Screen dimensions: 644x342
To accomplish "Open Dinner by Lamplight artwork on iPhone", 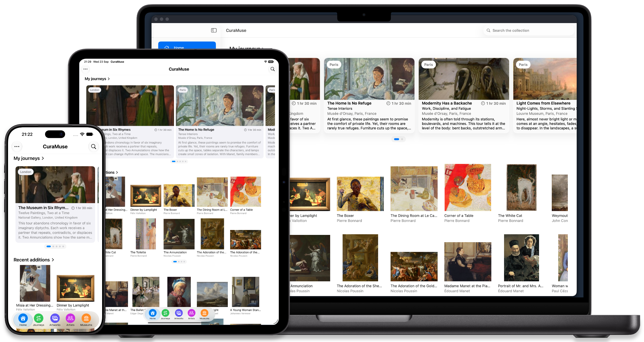I will click(x=75, y=292).
